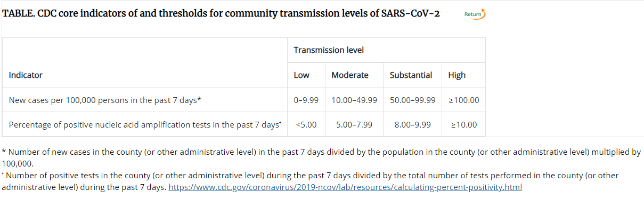Click the ≥10.00 cell
The height and width of the screenshot is (198, 644).
point(464,124)
